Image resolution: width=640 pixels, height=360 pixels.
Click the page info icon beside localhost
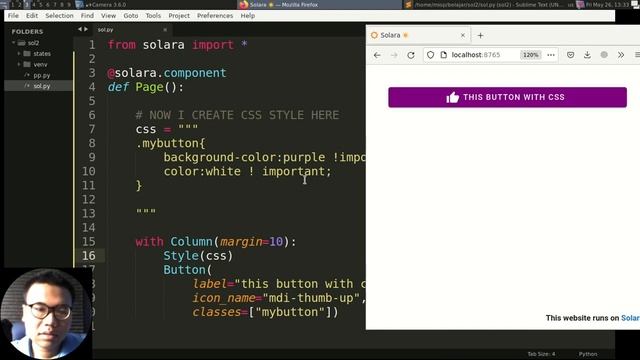pos(444,55)
